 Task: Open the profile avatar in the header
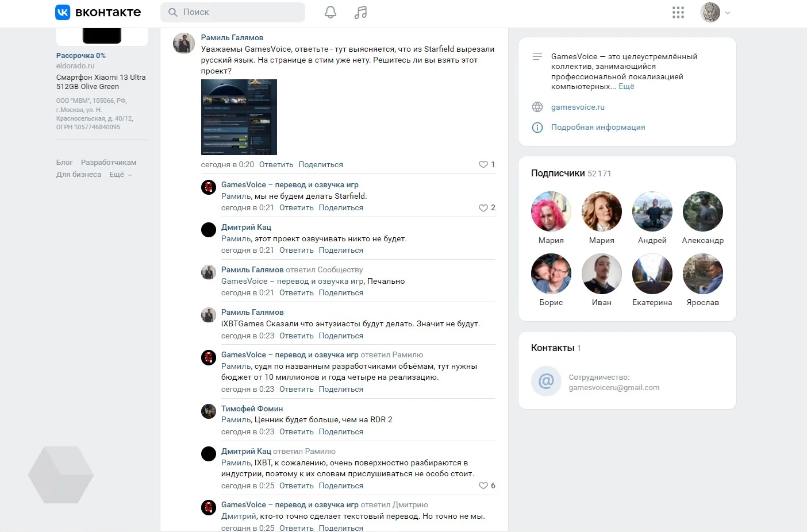coord(710,12)
